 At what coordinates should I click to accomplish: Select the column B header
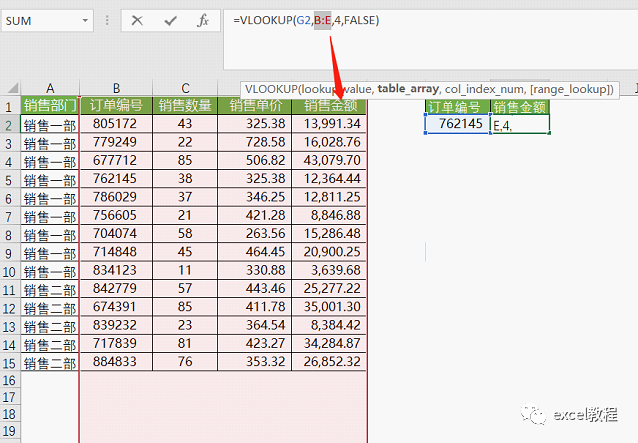[116, 88]
